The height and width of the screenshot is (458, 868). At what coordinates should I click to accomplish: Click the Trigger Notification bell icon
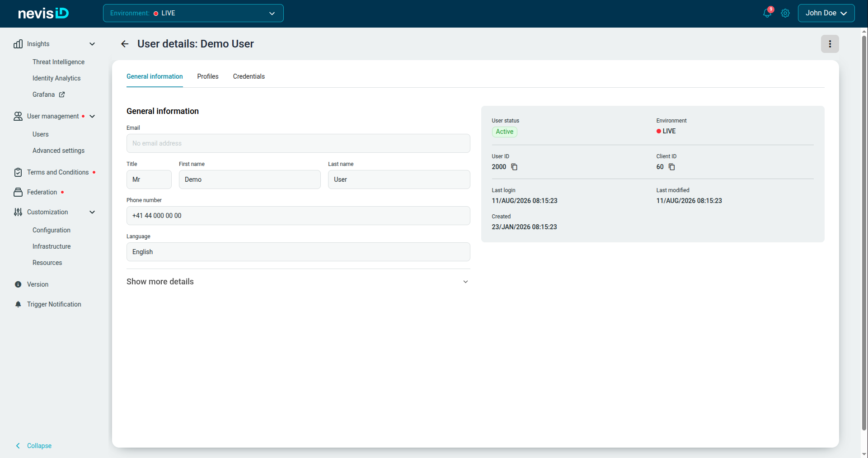[x=18, y=304]
